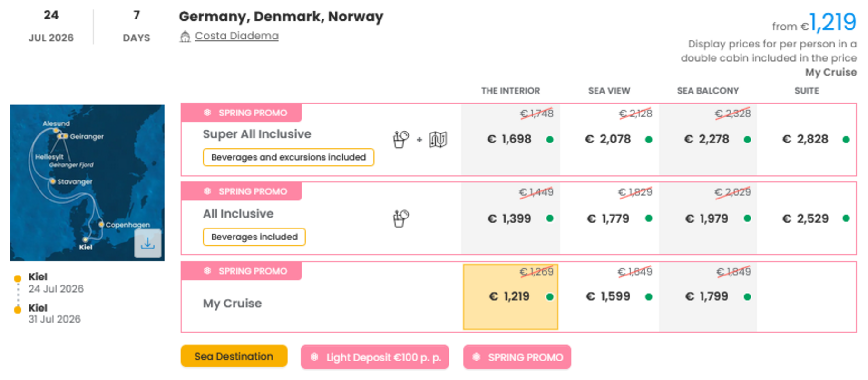Click the Beverages and excursions included label
Screen dimensions: 868x380
288,157
